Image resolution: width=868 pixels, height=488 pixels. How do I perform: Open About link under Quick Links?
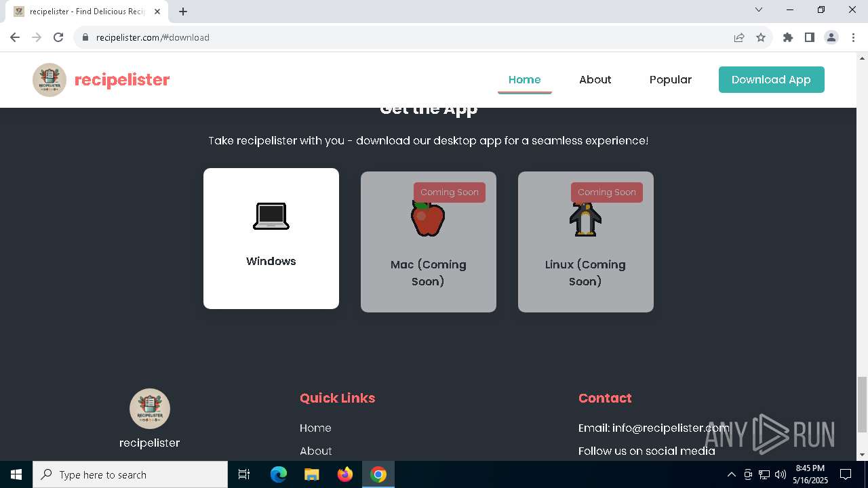point(316,451)
